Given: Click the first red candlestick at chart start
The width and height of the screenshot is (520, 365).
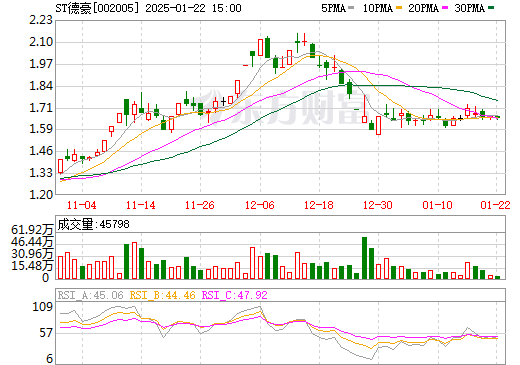Looking at the screenshot, I should tap(60, 166).
